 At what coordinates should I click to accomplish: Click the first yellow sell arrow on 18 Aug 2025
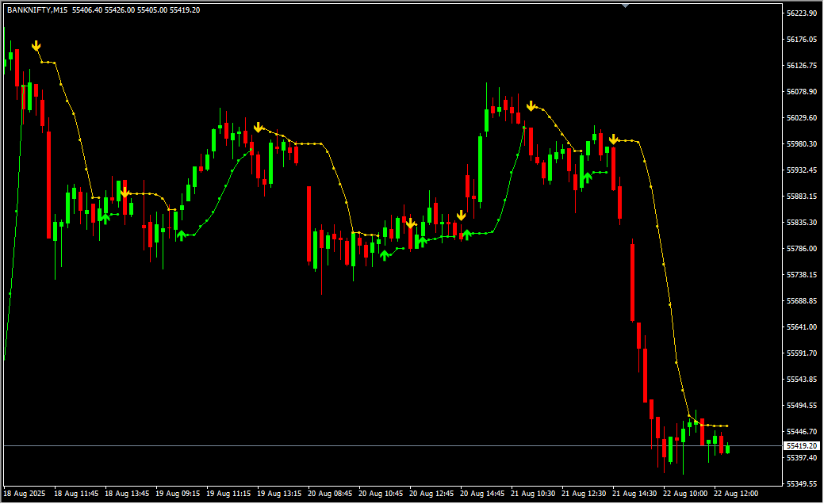click(x=36, y=46)
